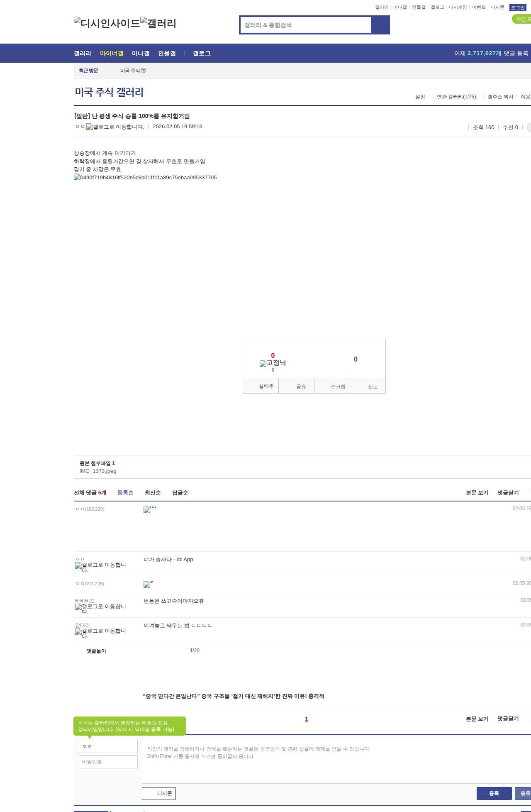Viewport: 531px width, 812px height.
Task: Expand the 연관 갤러리(1/75) list
Action: (456, 97)
